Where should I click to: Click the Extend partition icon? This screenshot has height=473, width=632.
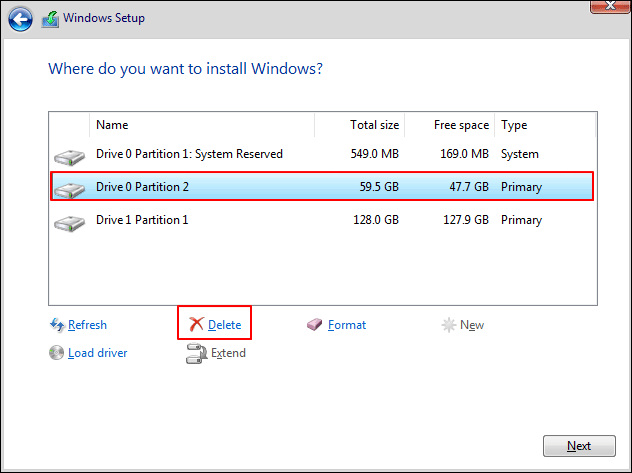pyautogui.click(x=196, y=353)
